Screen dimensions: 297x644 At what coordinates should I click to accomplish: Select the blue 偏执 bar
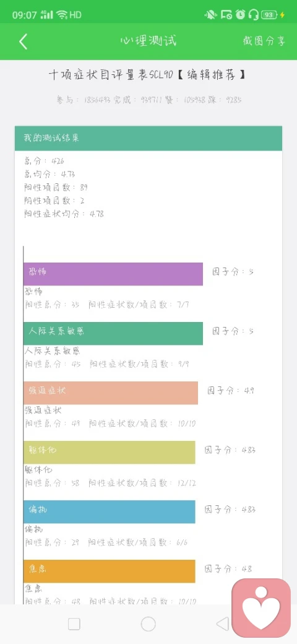click(109, 511)
